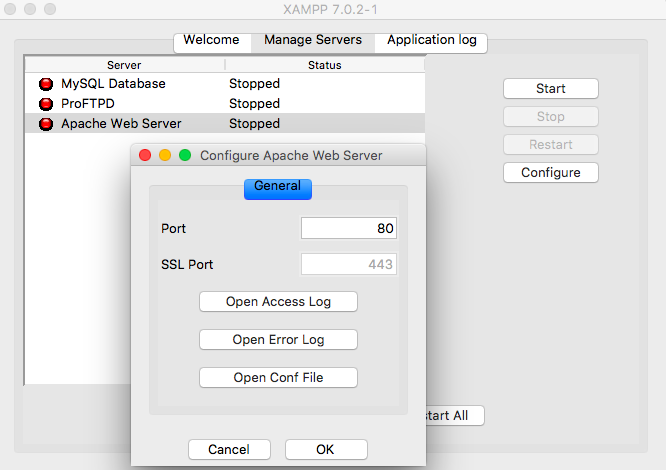666x470 pixels.
Task: Minimize the Configure Apache dialog with the yellow button
Action: [x=165, y=155]
